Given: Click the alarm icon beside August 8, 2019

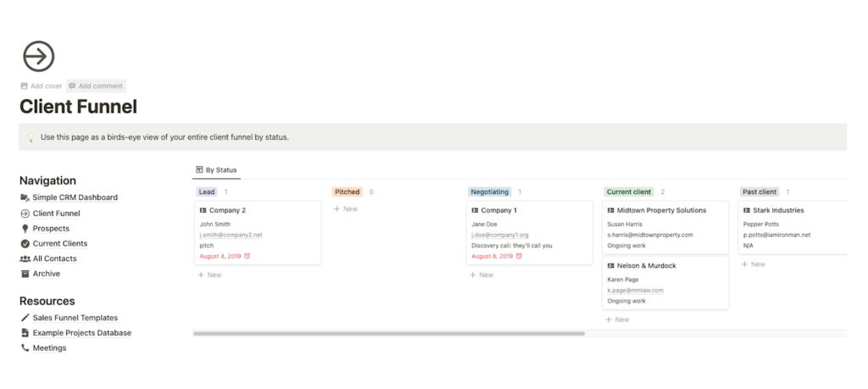Looking at the screenshot, I should tap(519, 256).
